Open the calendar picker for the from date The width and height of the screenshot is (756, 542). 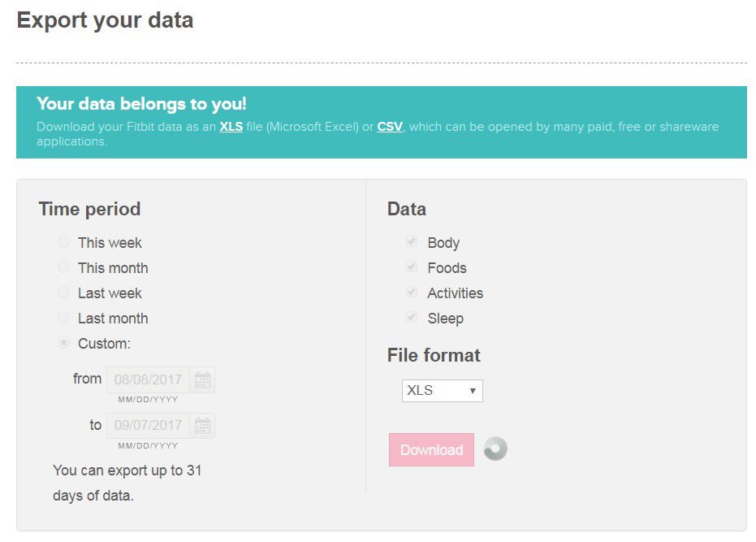202,379
